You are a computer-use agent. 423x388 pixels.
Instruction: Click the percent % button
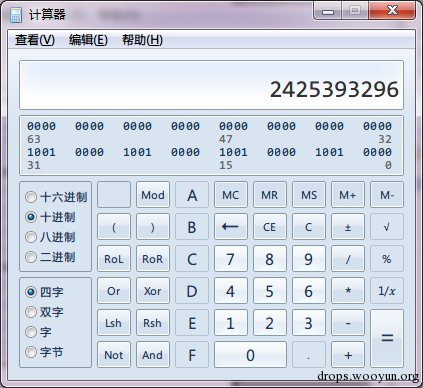coord(387,259)
